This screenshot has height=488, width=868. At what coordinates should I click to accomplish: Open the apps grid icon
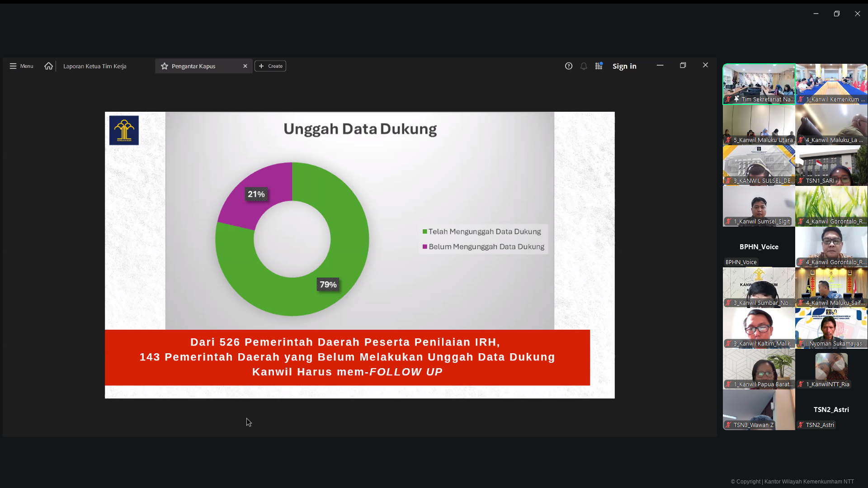tap(599, 66)
